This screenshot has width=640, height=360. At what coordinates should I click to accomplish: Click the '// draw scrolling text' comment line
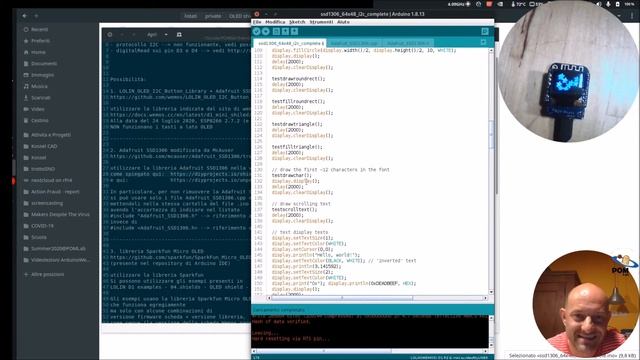tap(301, 204)
